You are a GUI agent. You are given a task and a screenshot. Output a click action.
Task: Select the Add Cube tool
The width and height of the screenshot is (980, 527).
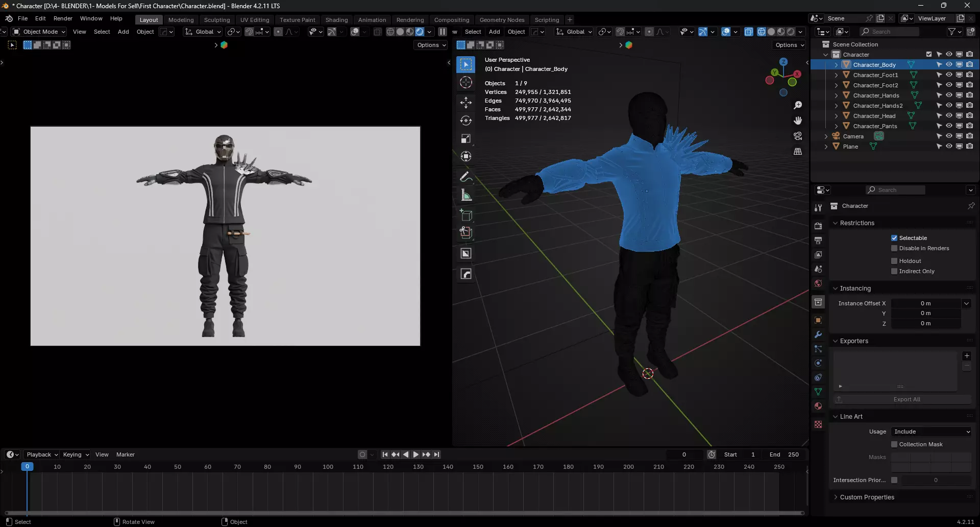466,215
